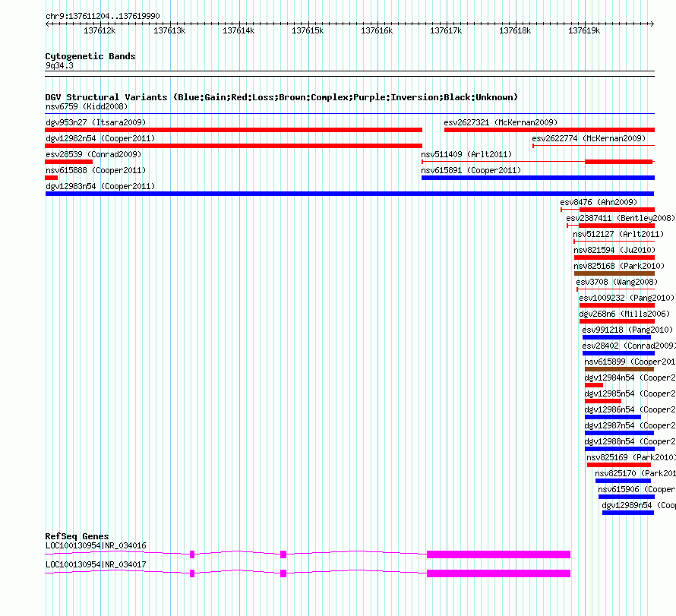The image size is (676, 616).
Task: Click the 137619k ruler tick label
Action: click(x=584, y=30)
